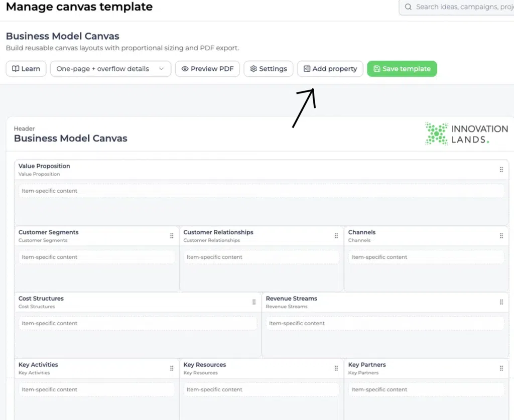Image resolution: width=514 pixels, height=420 pixels.
Task: Click the magnifier icon in the search bar
Action: click(408, 7)
